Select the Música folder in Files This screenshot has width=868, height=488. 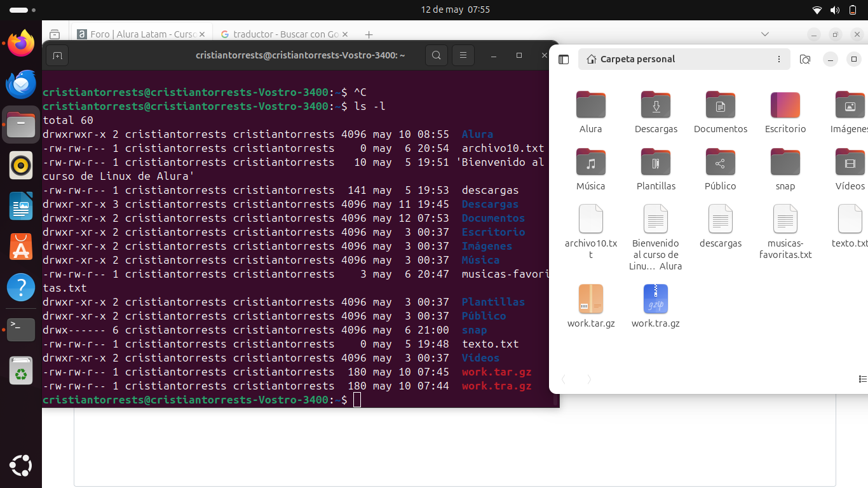click(591, 170)
